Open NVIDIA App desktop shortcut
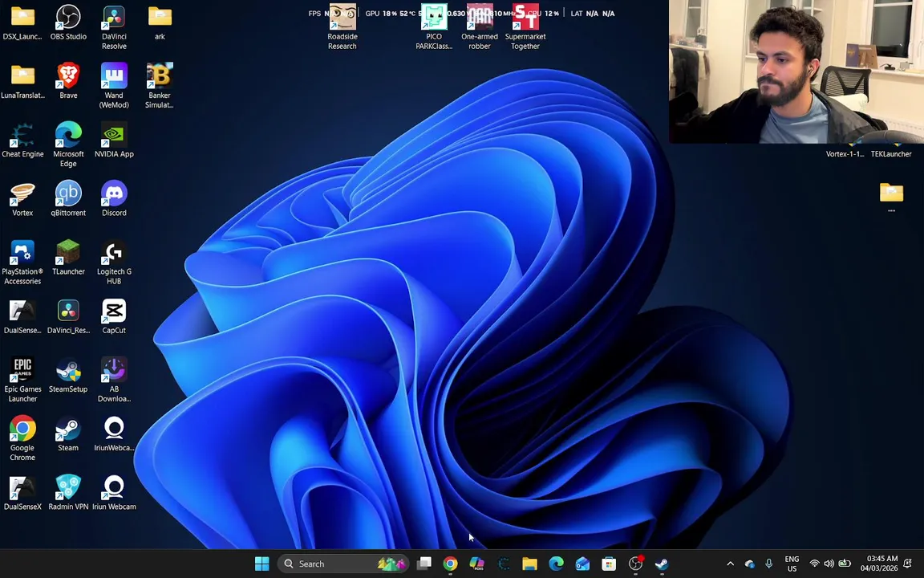924x578 pixels. point(114,140)
